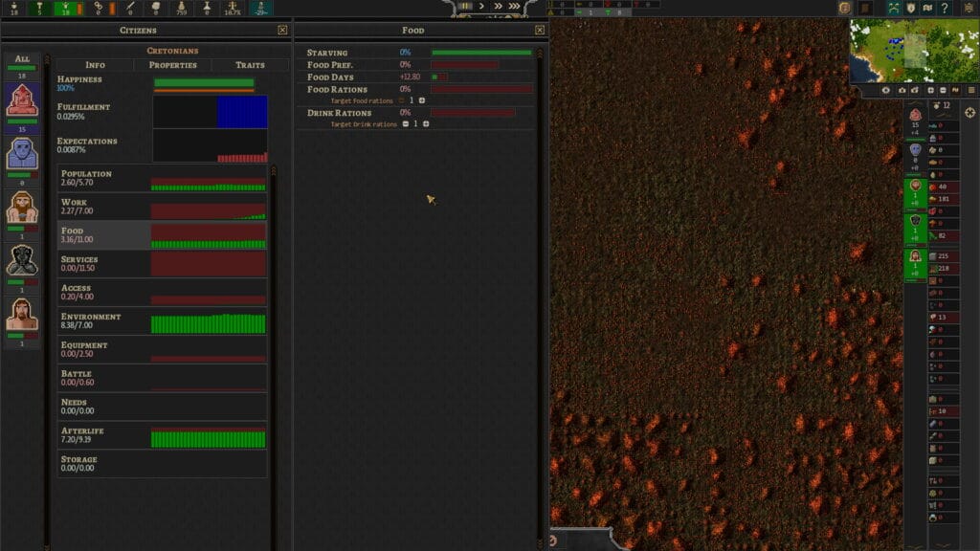Image resolution: width=980 pixels, height=551 pixels.
Task: Select the All races button
Action: (x=22, y=66)
